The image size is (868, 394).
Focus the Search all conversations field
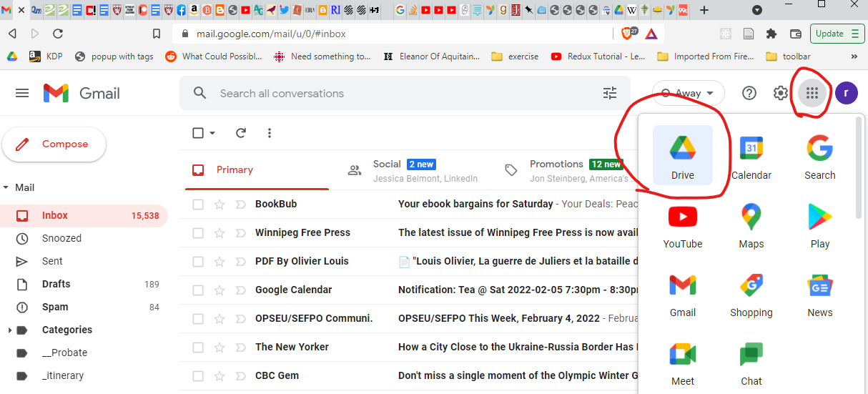(x=405, y=93)
